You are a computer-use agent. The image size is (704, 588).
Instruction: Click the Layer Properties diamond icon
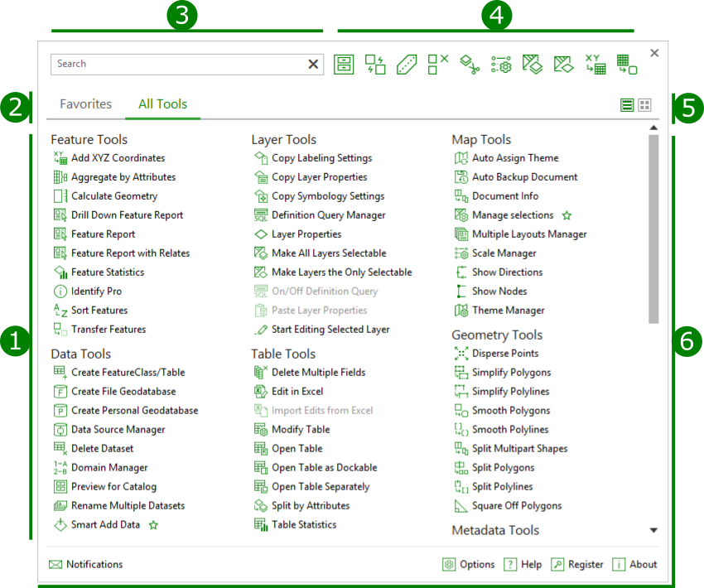point(261,234)
